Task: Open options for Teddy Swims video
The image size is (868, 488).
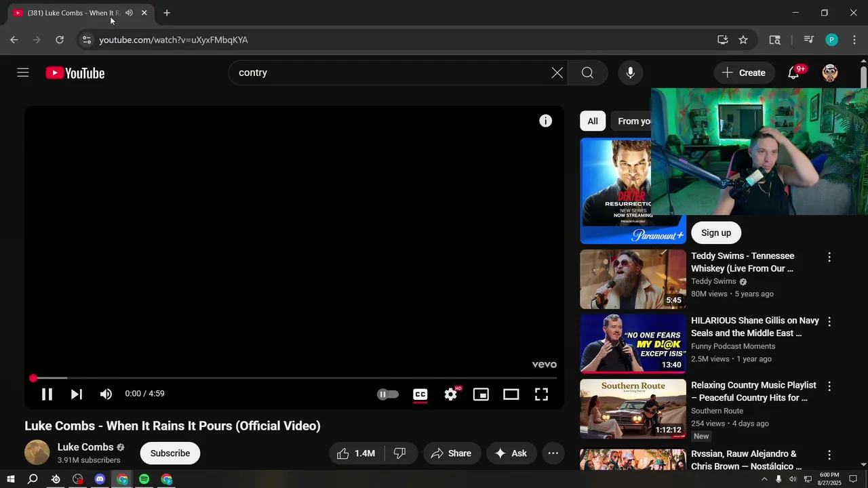Action: coord(829,257)
